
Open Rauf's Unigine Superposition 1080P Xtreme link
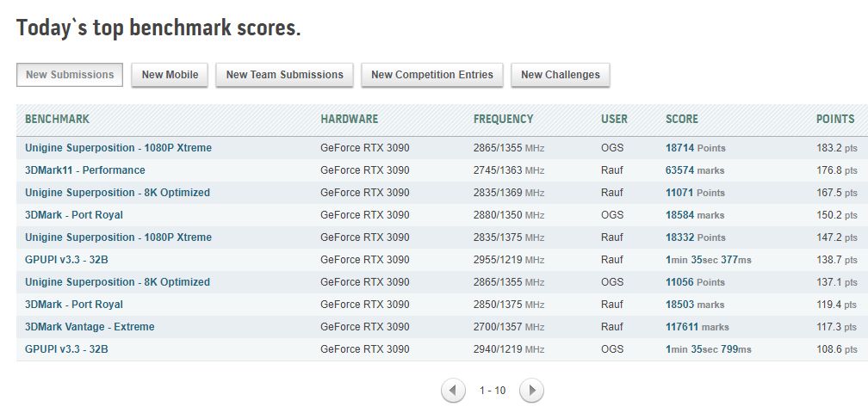(x=119, y=237)
